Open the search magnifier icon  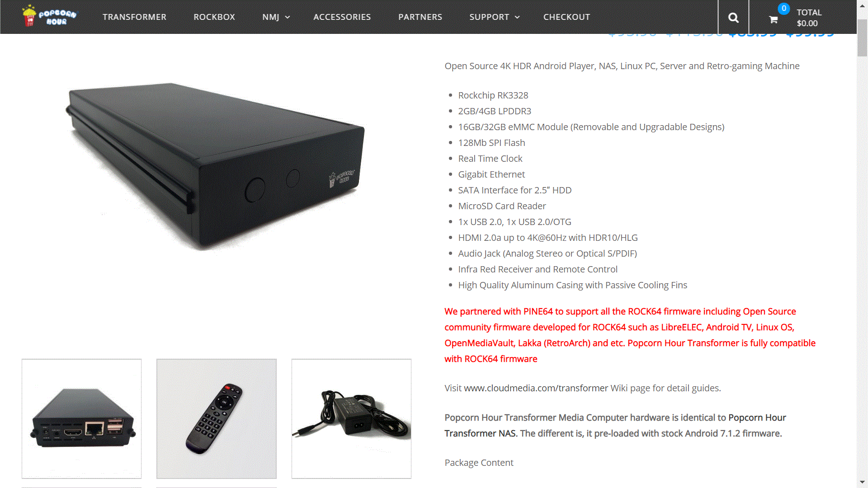[x=733, y=17]
